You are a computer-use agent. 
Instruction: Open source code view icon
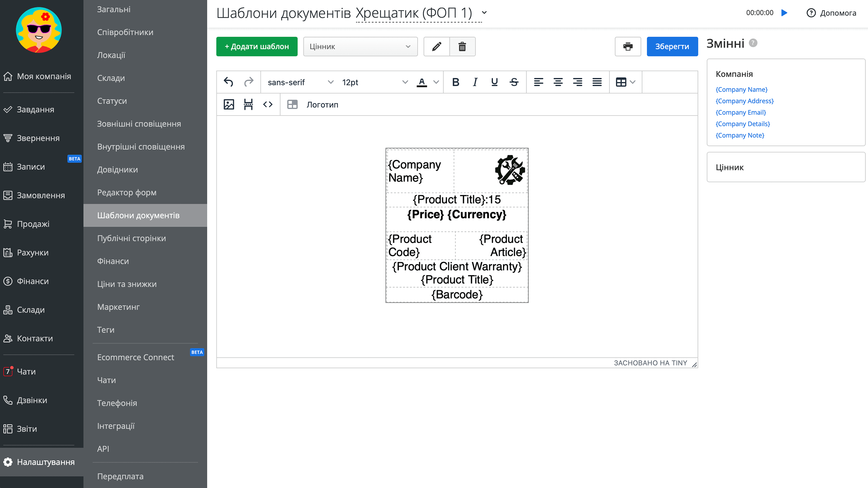pyautogui.click(x=268, y=104)
